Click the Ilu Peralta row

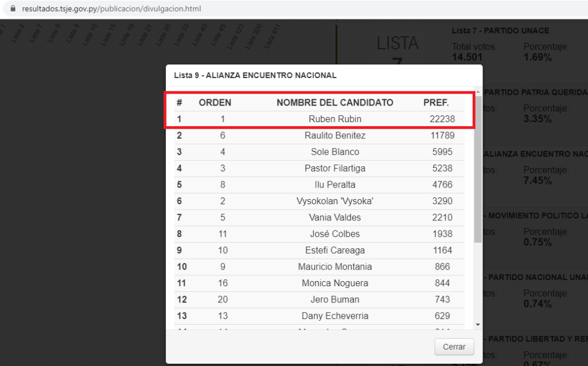(x=335, y=185)
